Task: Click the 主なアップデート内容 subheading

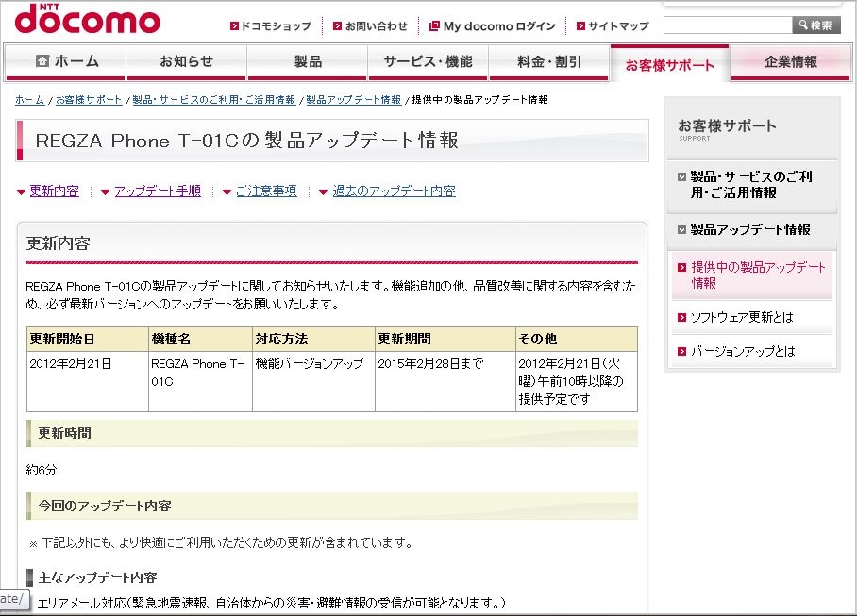Action: (97, 577)
